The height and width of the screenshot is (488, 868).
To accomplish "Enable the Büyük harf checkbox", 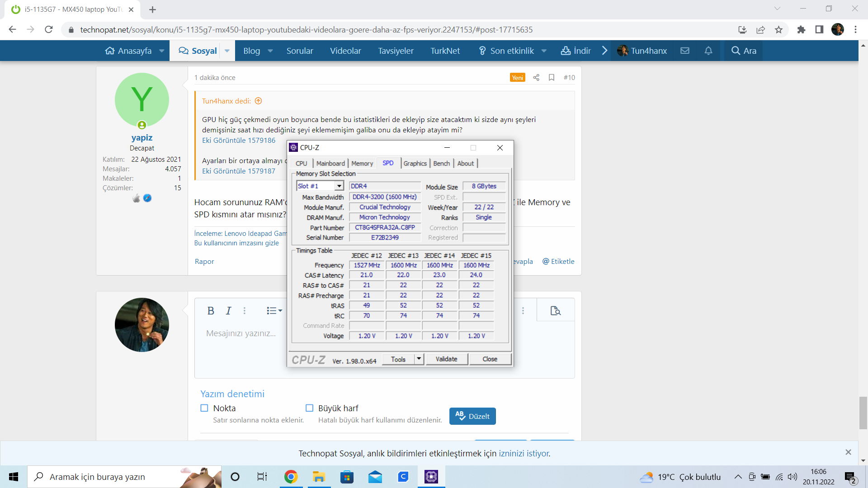I will coord(309,408).
